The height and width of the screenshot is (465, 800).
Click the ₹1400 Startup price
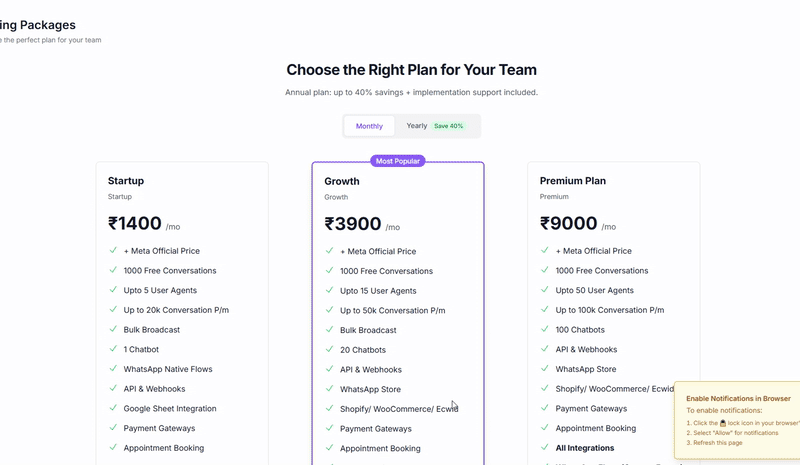coord(135,224)
